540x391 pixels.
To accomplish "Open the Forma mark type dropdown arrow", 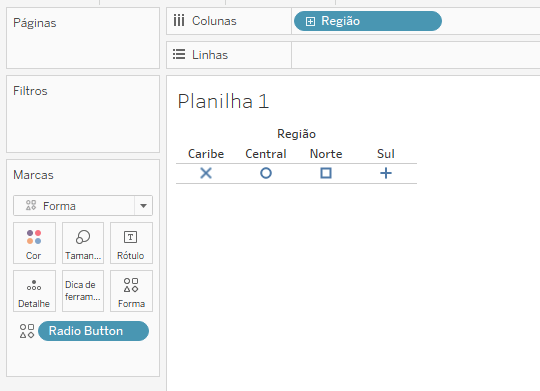I will pyautogui.click(x=144, y=206).
